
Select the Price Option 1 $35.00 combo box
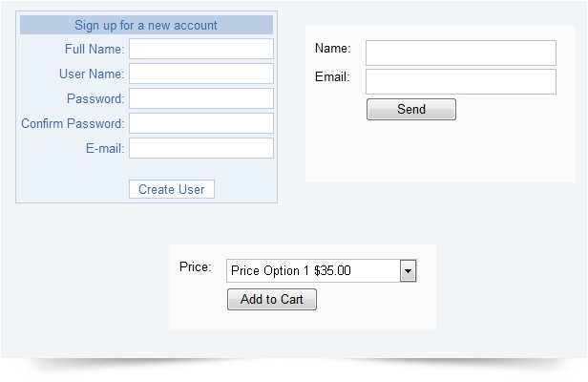[313, 271]
